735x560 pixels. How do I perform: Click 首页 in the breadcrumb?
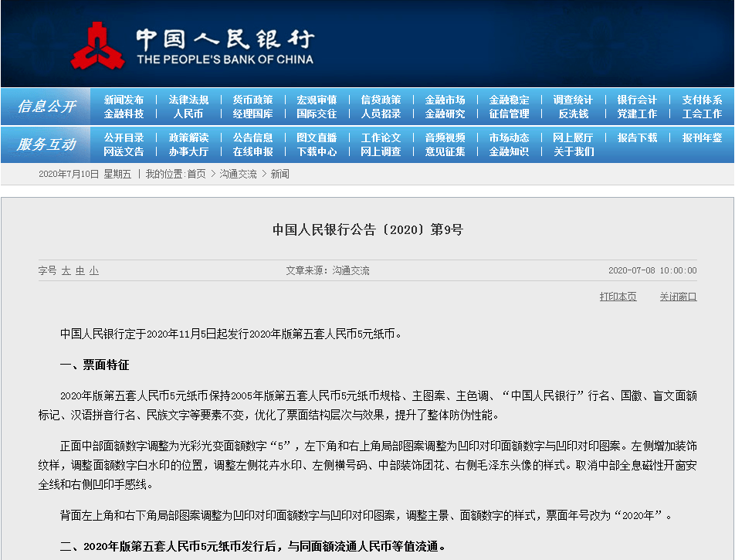196,174
